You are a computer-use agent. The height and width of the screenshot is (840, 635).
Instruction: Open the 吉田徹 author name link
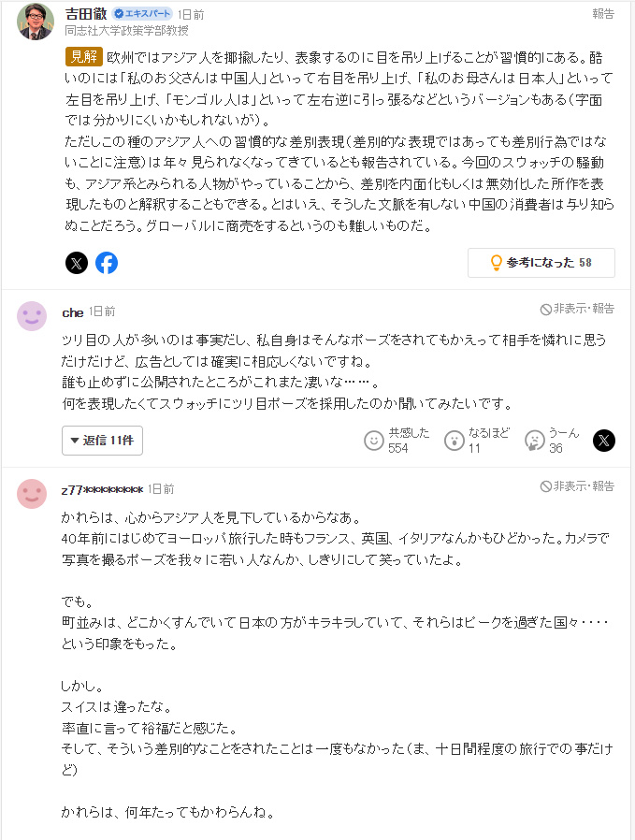pyautogui.click(x=86, y=14)
